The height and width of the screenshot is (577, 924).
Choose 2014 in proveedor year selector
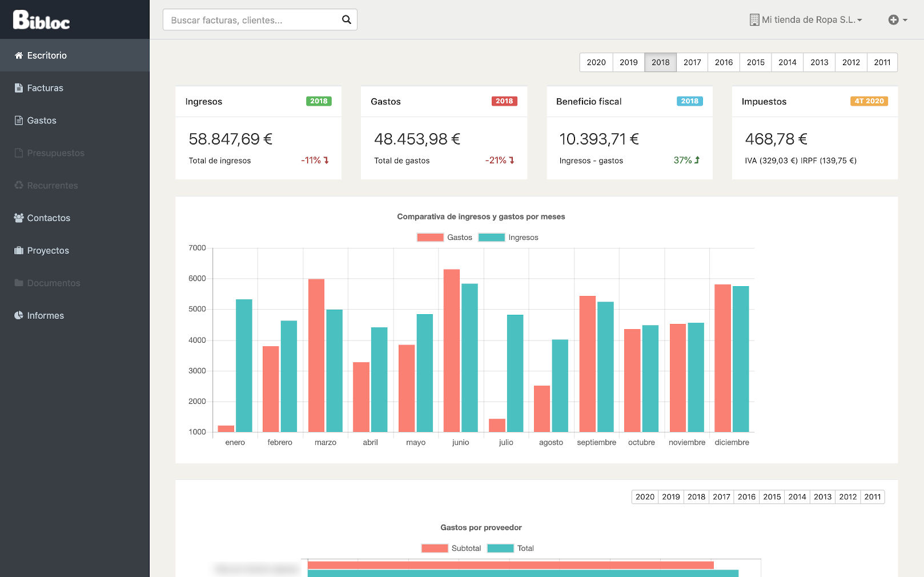click(797, 497)
